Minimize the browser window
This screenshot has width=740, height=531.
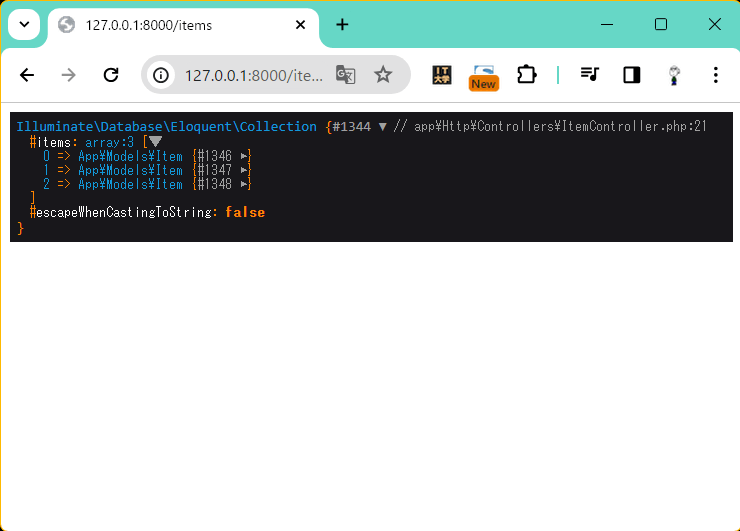607,24
